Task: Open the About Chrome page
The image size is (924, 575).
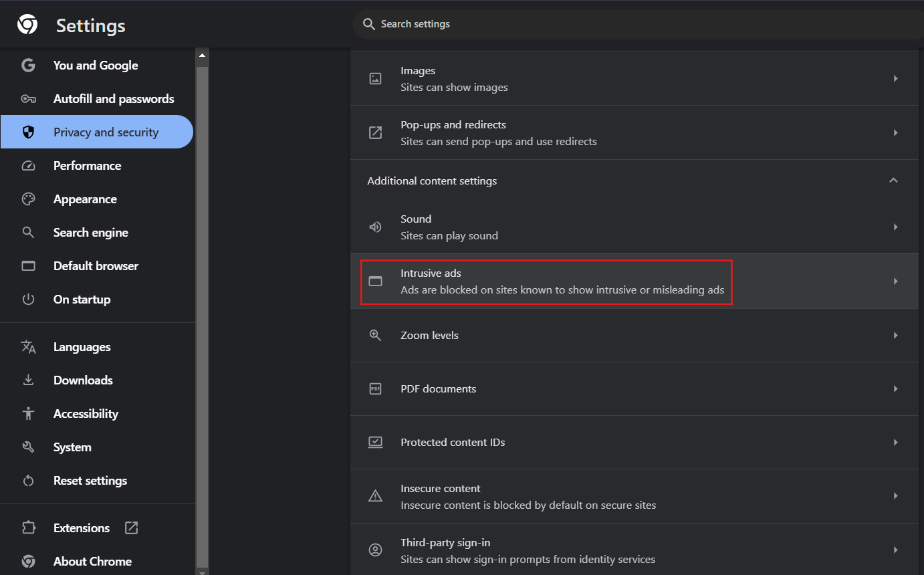Action: [x=92, y=561]
